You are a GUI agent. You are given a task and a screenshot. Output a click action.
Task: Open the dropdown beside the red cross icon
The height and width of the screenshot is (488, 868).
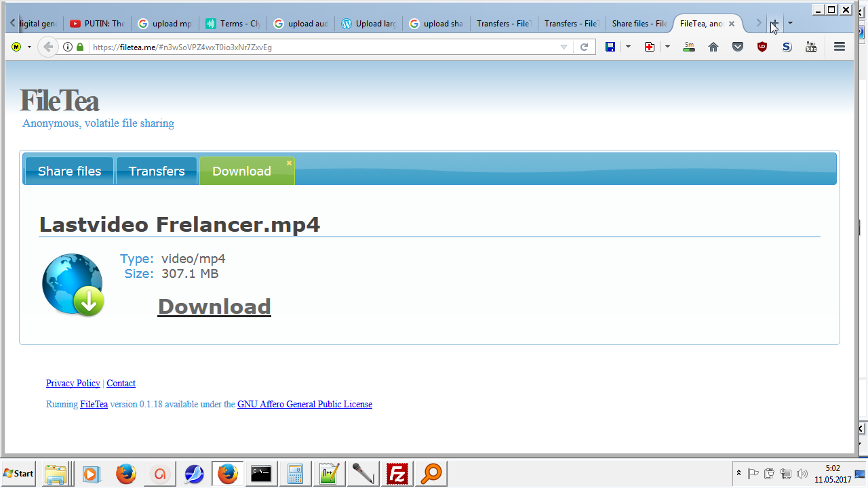pos(667,47)
